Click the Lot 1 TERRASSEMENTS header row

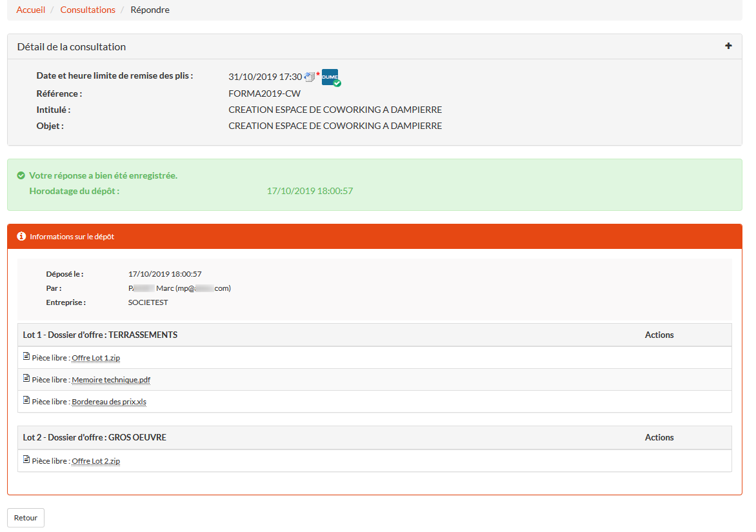101,335
